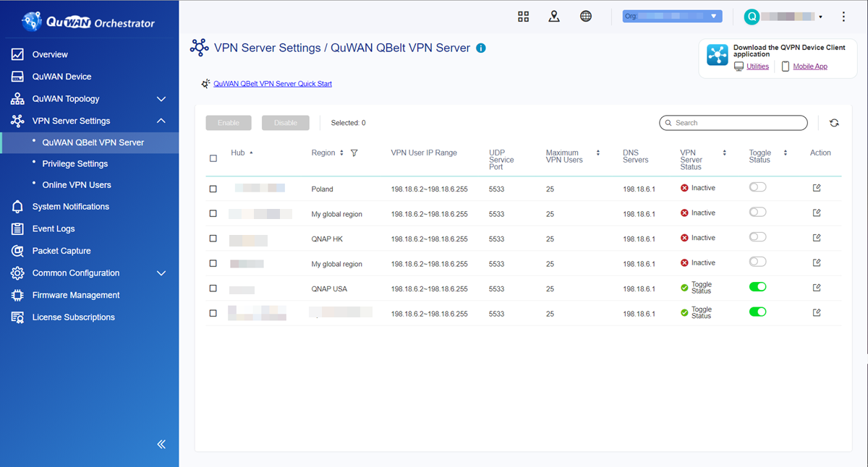868x467 pixels.
Task: Open the License Subscriptions menu item
Action: tap(74, 317)
